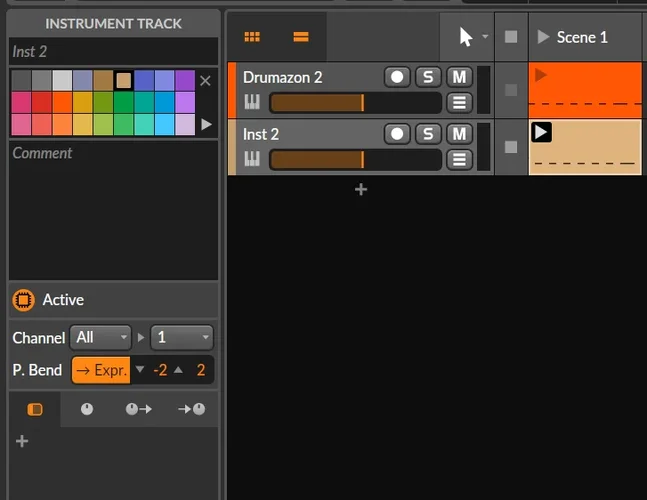Stop the clip on the Drumazon 2 track
The width and height of the screenshot is (647, 500).
(x=511, y=90)
